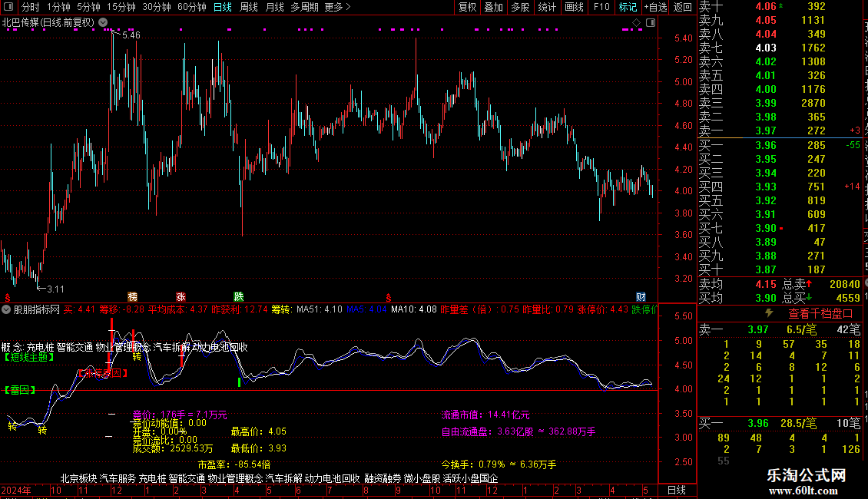Switch to 周线 weekly chart

point(249,7)
